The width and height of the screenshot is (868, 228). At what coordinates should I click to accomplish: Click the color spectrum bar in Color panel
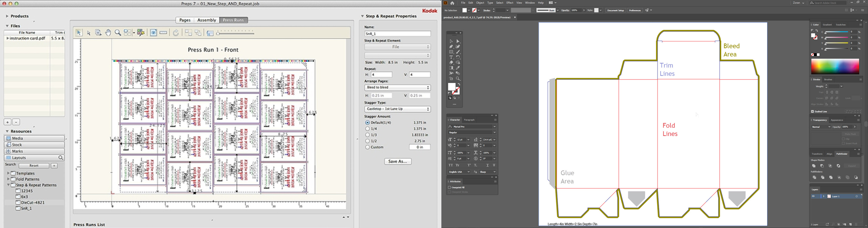(x=835, y=67)
